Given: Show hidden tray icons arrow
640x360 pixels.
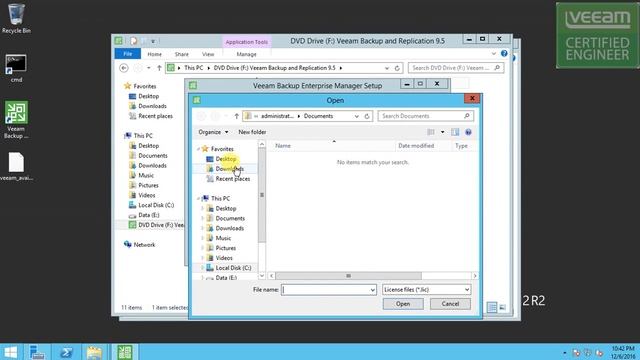Looking at the screenshot, I should pyautogui.click(x=565, y=352).
